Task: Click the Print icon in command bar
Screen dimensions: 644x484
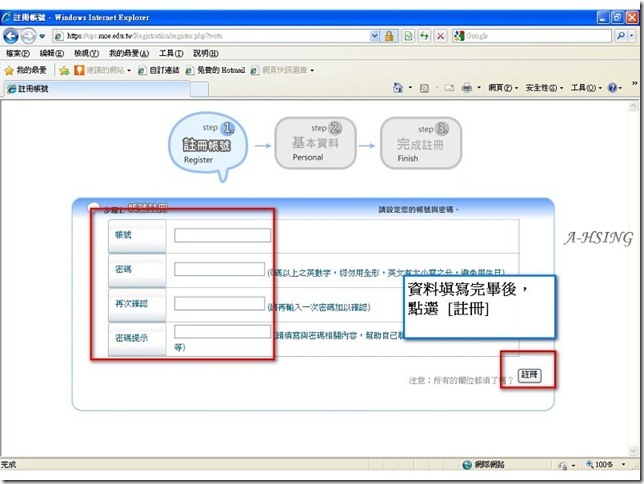Action: pyautogui.click(x=467, y=88)
